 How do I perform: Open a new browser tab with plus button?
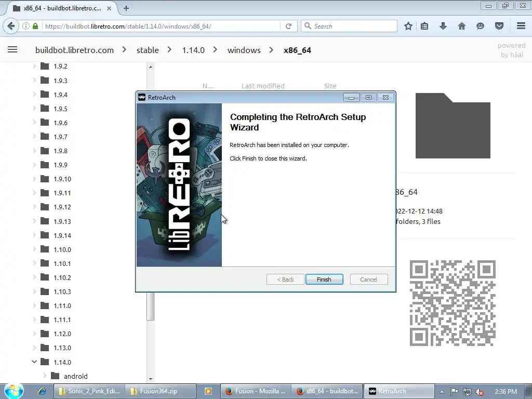[126, 8]
